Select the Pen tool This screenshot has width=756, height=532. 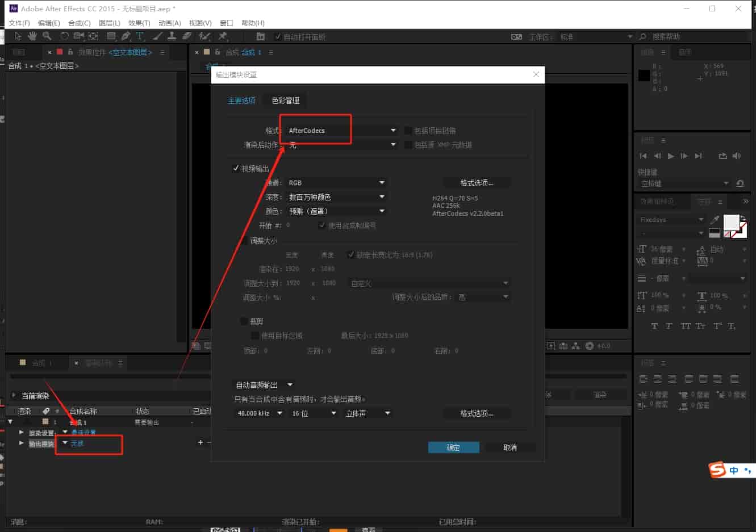[x=126, y=36]
